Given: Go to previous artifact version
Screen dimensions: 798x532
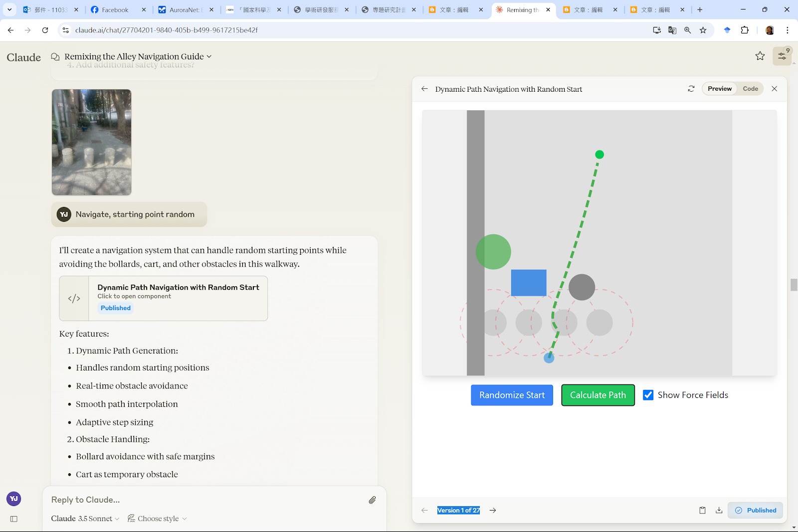Looking at the screenshot, I should pos(424,510).
